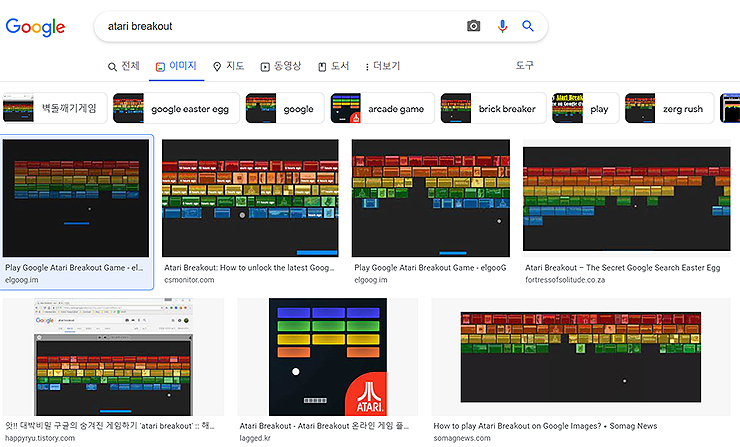
Task: Select the zerg rush chip
Action: (669, 109)
